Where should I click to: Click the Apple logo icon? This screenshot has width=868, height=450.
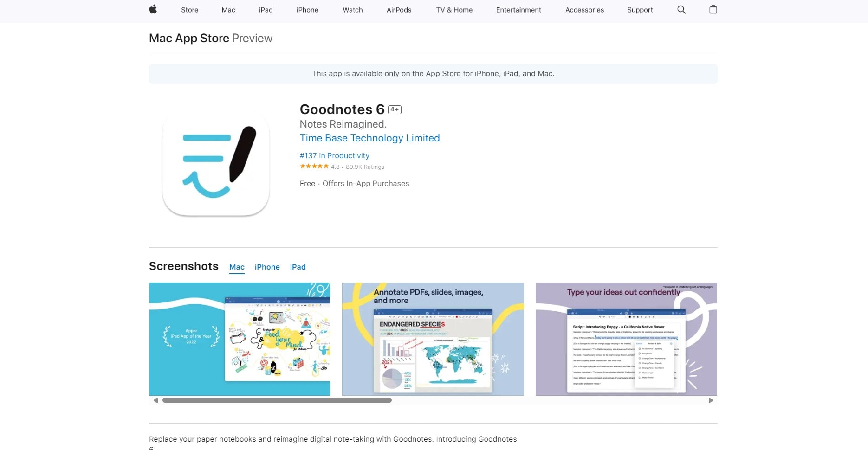tap(153, 10)
